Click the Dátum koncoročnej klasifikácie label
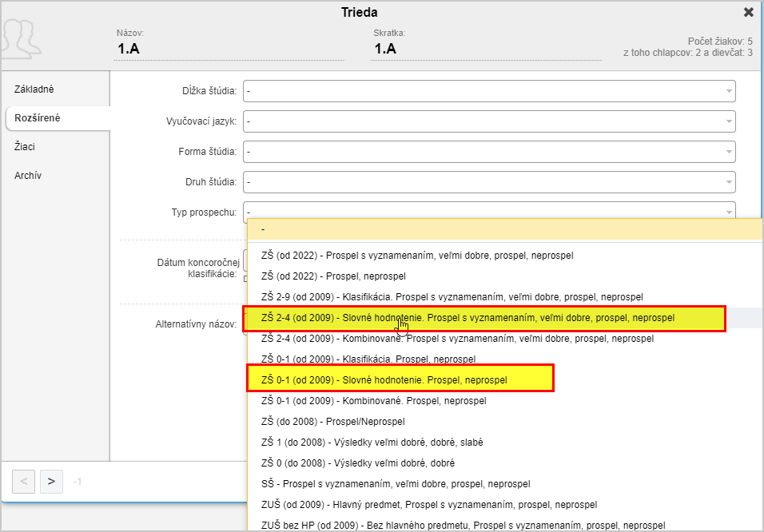The height and width of the screenshot is (532, 764). coord(197,268)
